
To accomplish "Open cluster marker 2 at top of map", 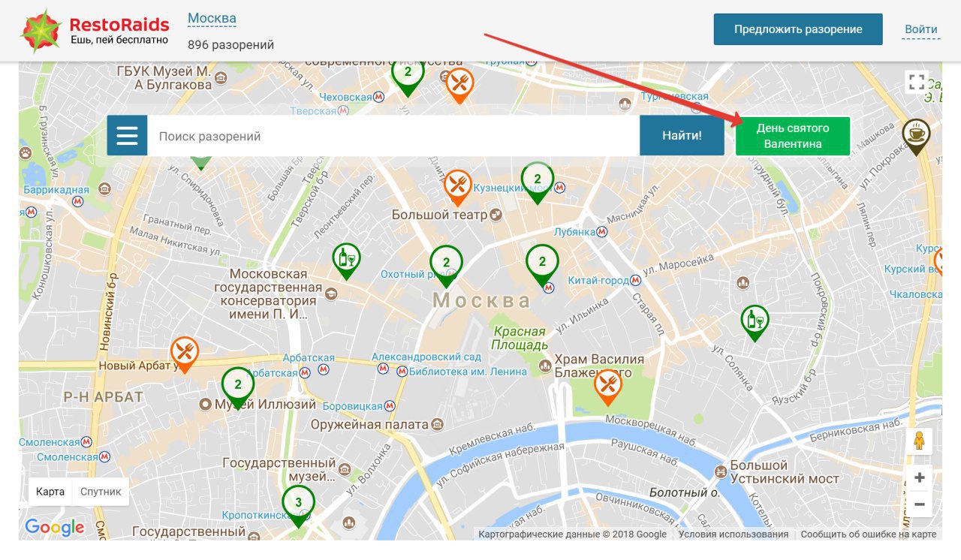I will coord(408,77).
